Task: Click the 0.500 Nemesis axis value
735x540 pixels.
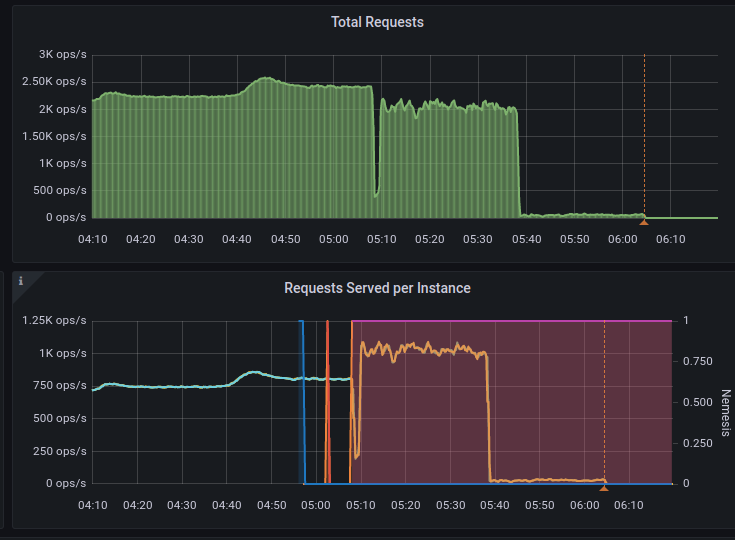Action: click(698, 402)
